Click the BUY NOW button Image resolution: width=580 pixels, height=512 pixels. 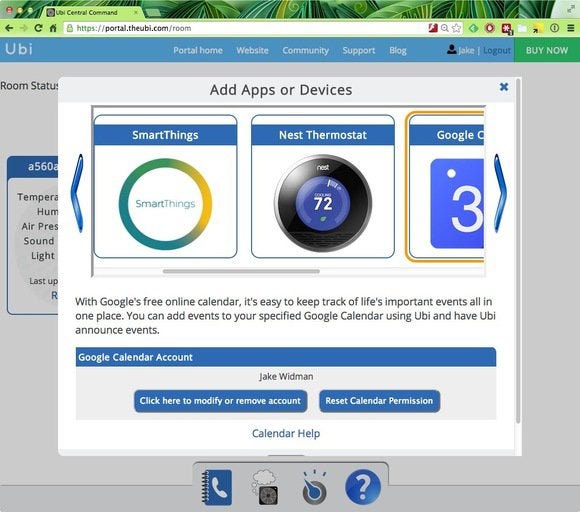547,50
